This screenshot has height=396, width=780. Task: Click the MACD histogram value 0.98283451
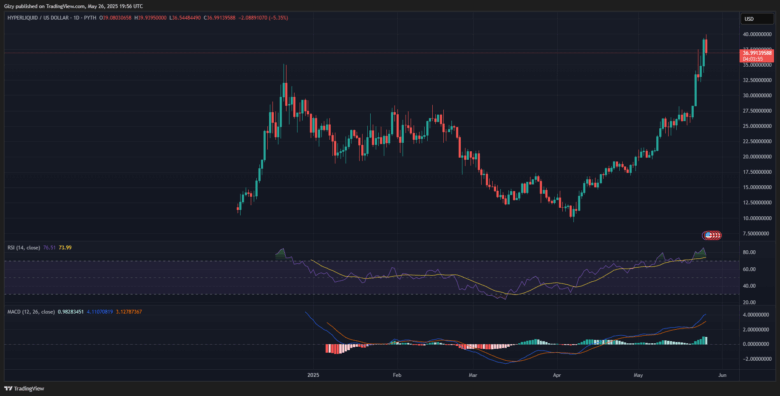click(x=71, y=311)
